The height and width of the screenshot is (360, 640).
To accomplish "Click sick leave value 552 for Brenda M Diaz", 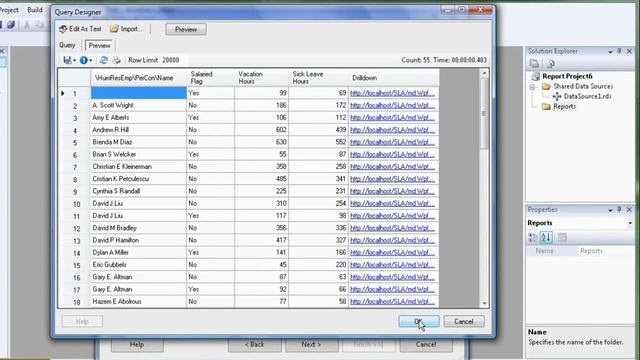I will [318, 142].
